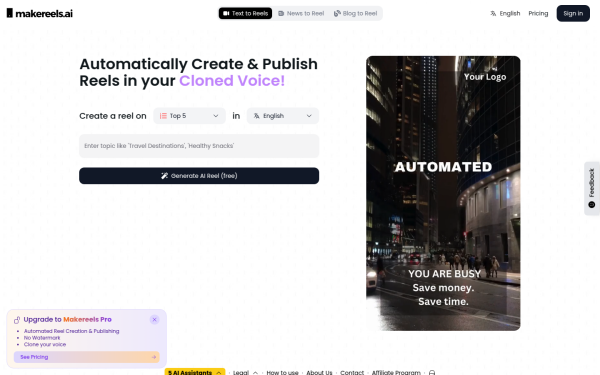Close the Upgrade to Makereels Pro popup
Screen dimensions: 600x375
coord(155,320)
